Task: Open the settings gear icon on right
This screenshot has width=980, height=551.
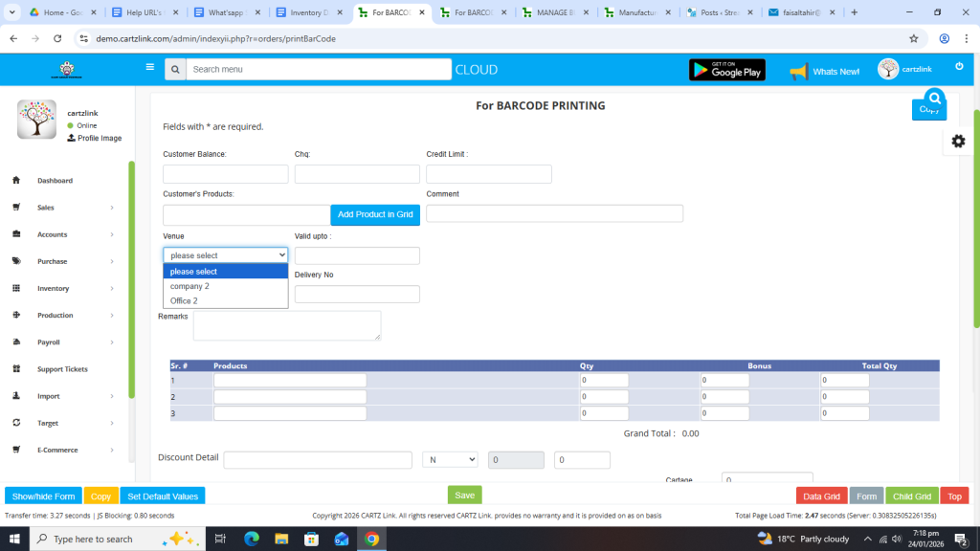Action: [958, 141]
